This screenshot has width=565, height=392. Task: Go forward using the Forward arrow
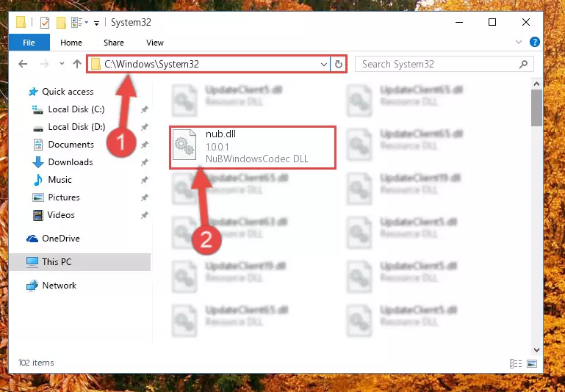click(44, 64)
